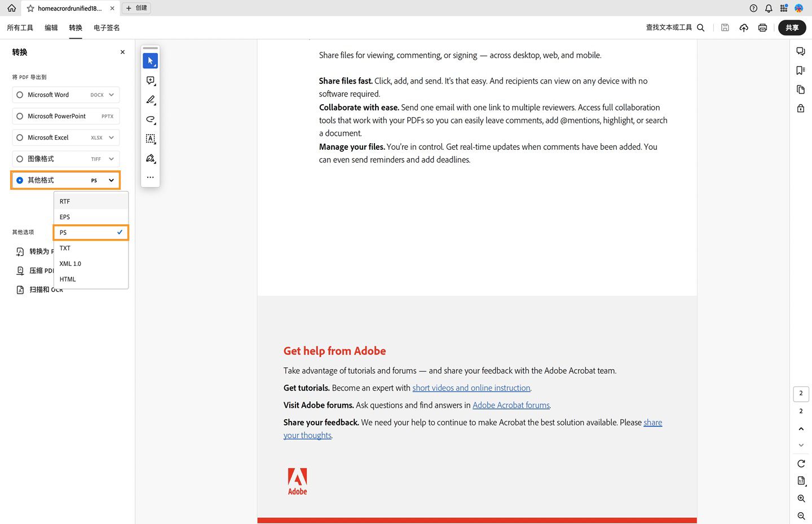812x524 pixels.
Task: Go to next page with down chevron
Action: coord(801,445)
